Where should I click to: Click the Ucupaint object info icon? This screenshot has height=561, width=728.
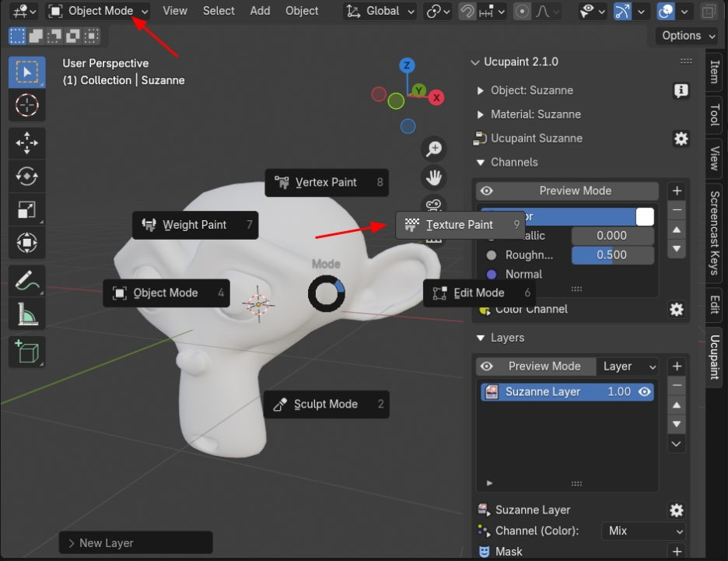click(x=681, y=90)
